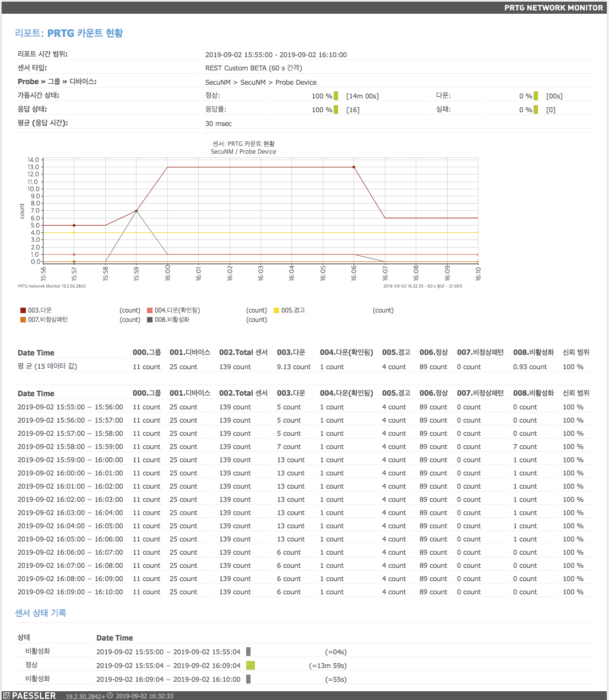This screenshot has width=609, height=700.
Task: Click the green bar next to 실패 0 %
Action: (536, 110)
